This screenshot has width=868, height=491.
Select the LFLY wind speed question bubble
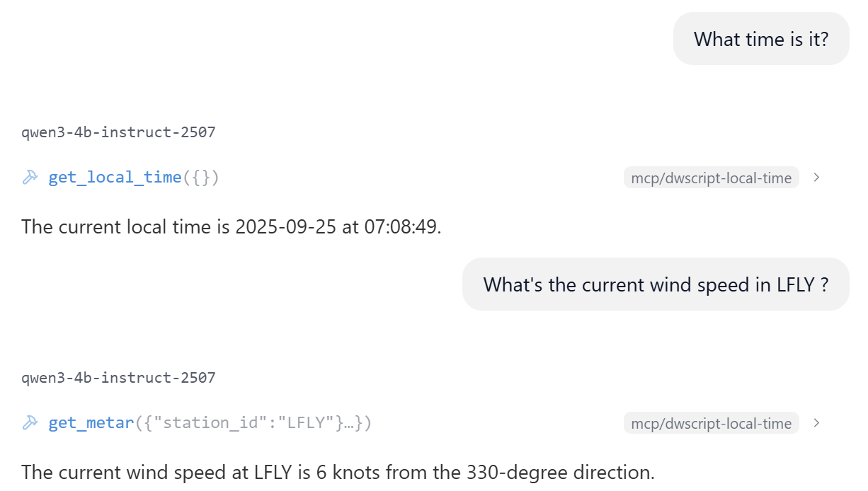[655, 284]
